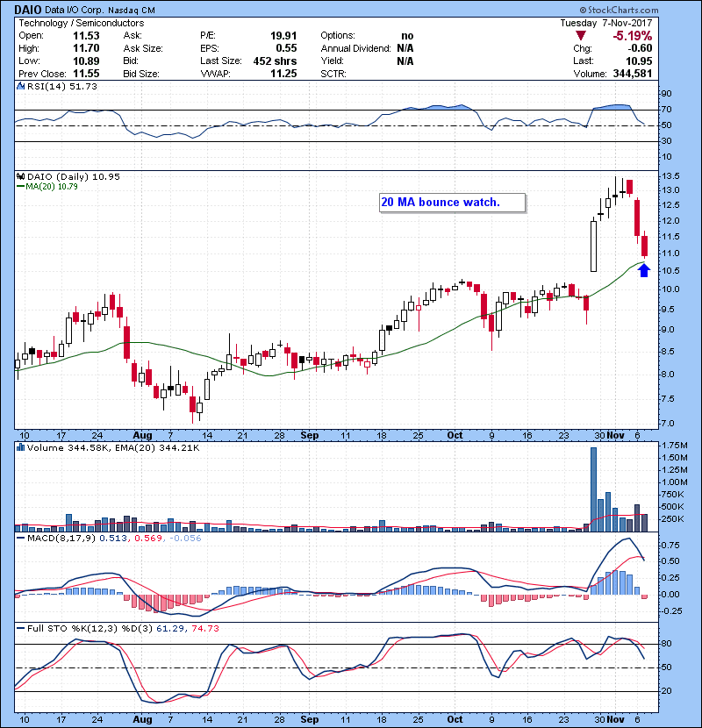Click the Prev Close value '11.55'
Viewport: 702px width, 728px height.
click(86, 74)
